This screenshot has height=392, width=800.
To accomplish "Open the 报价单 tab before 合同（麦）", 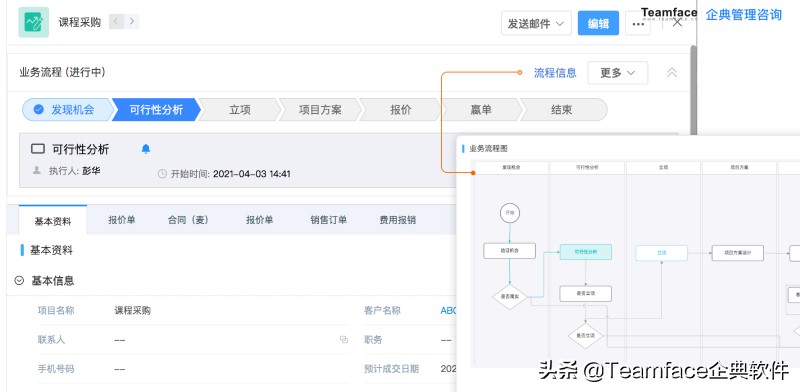I will pyautogui.click(x=121, y=220).
